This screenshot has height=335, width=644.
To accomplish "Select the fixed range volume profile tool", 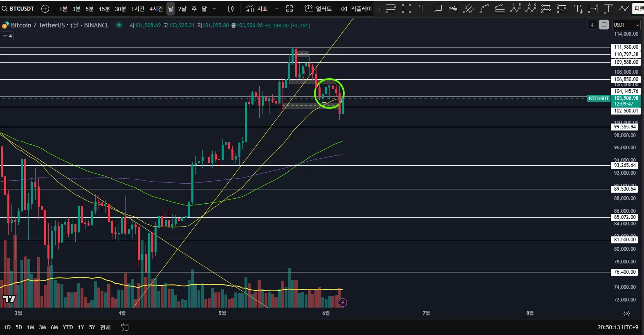I will click(453, 9).
